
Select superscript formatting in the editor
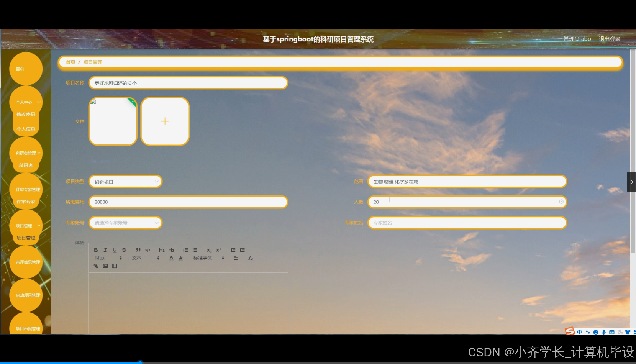218,250
